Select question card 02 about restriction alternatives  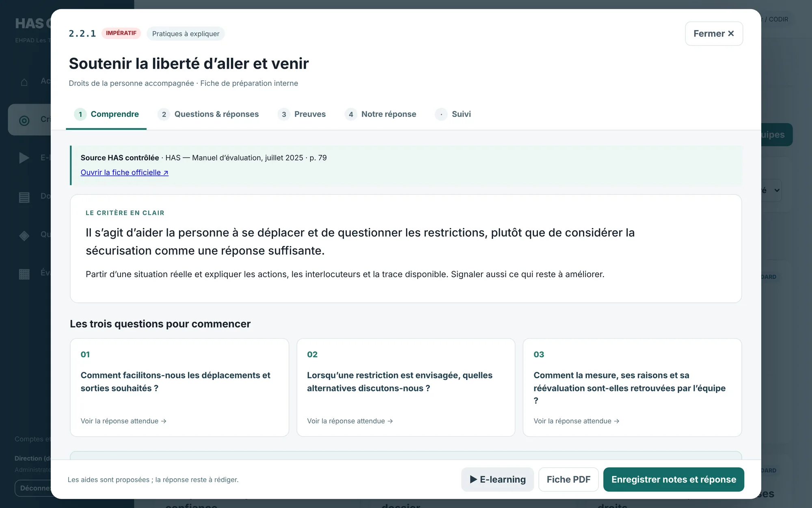(x=406, y=387)
